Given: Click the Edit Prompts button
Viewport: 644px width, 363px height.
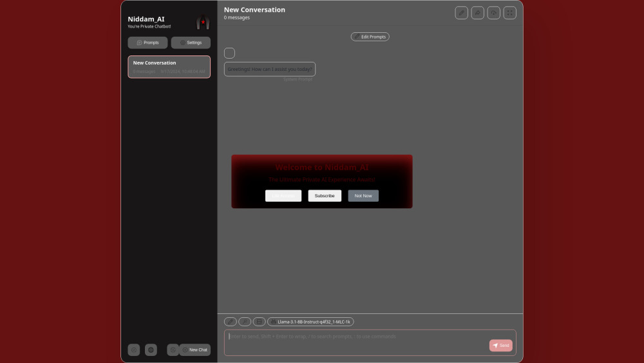Looking at the screenshot, I should [370, 37].
